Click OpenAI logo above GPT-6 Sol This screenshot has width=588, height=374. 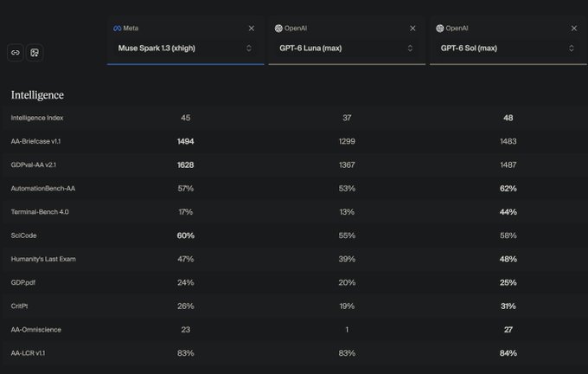(x=439, y=29)
